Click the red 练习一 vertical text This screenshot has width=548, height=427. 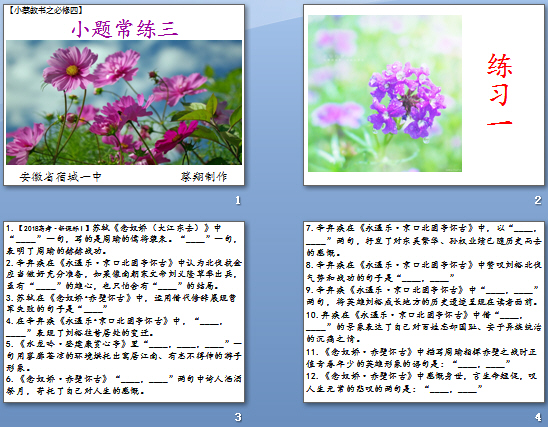pos(500,90)
